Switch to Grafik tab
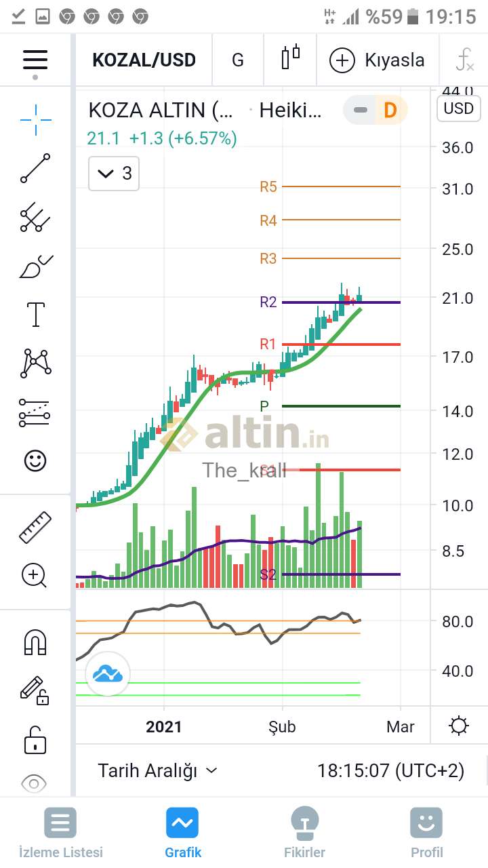 [x=183, y=833]
